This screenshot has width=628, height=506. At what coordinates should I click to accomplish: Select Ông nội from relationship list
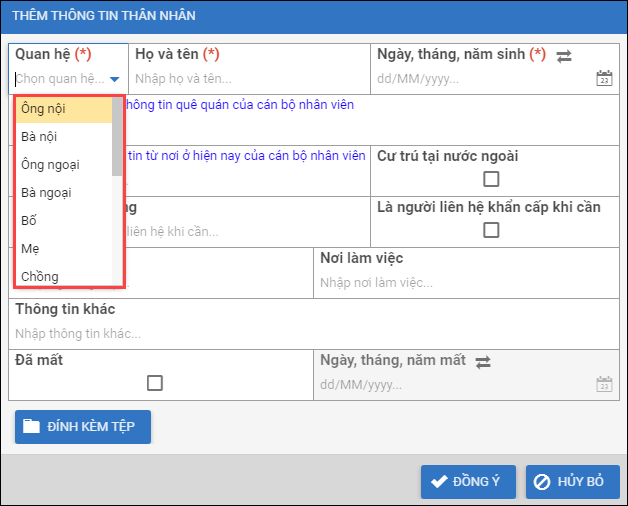click(x=63, y=109)
